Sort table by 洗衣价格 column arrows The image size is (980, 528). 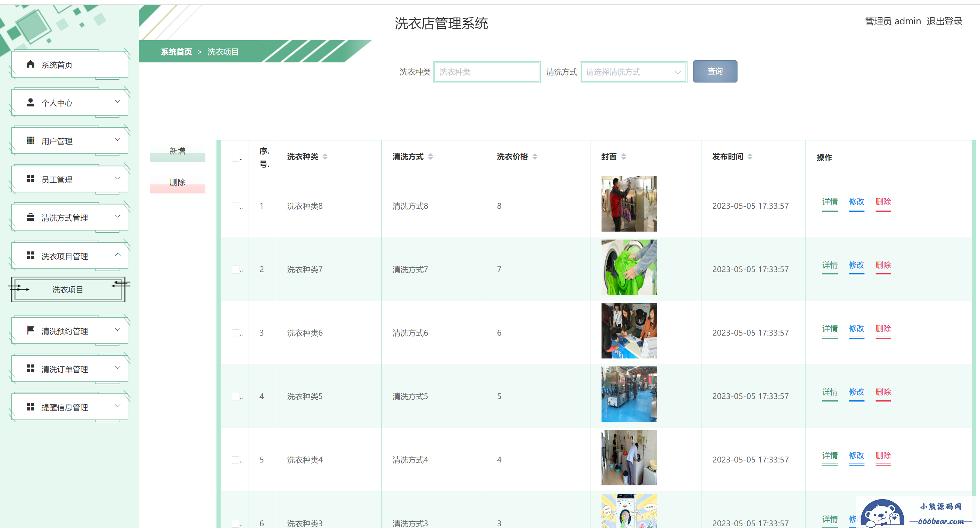click(x=535, y=157)
